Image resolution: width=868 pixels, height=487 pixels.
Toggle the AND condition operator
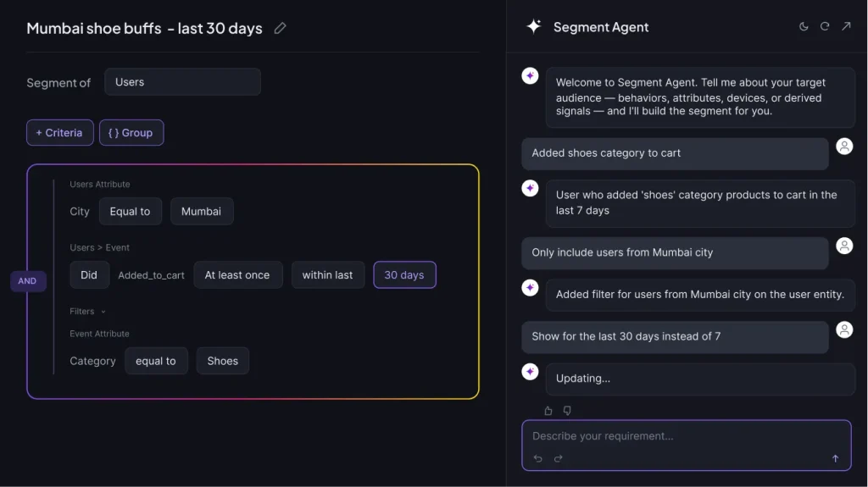click(x=28, y=281)
